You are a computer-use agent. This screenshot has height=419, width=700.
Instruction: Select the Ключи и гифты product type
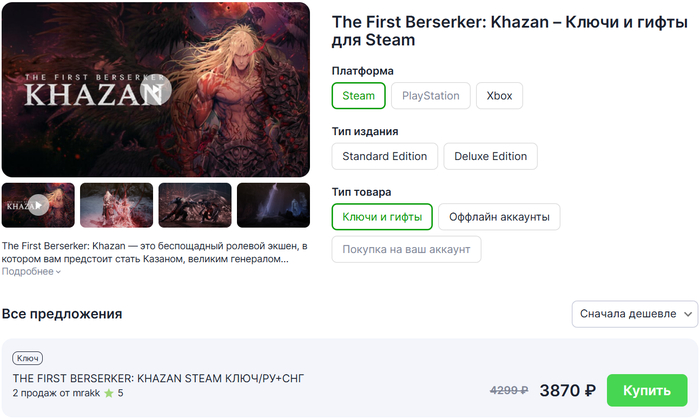point(382,217)
